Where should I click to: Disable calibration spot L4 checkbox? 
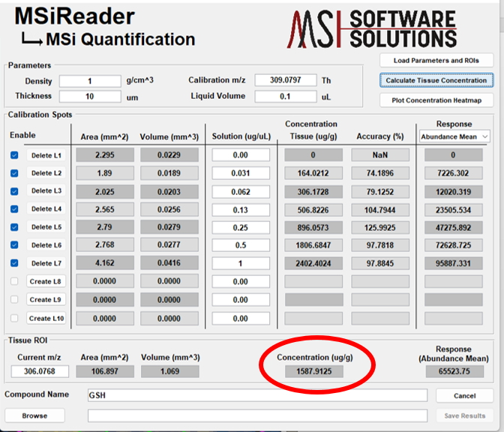pyautogui.click(x=14, y=209)
